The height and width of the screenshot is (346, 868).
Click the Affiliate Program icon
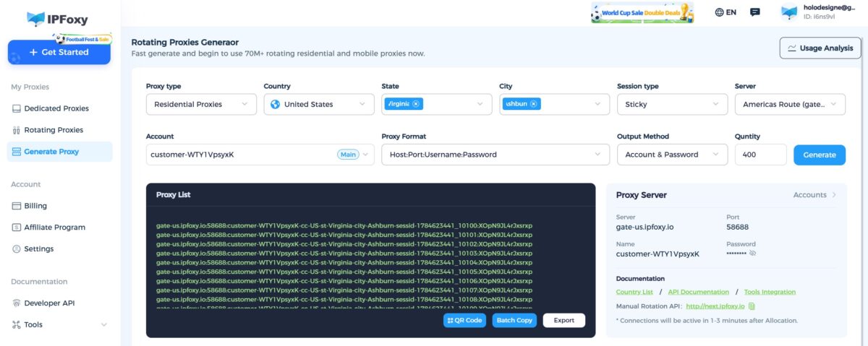[x=17, y=227]
